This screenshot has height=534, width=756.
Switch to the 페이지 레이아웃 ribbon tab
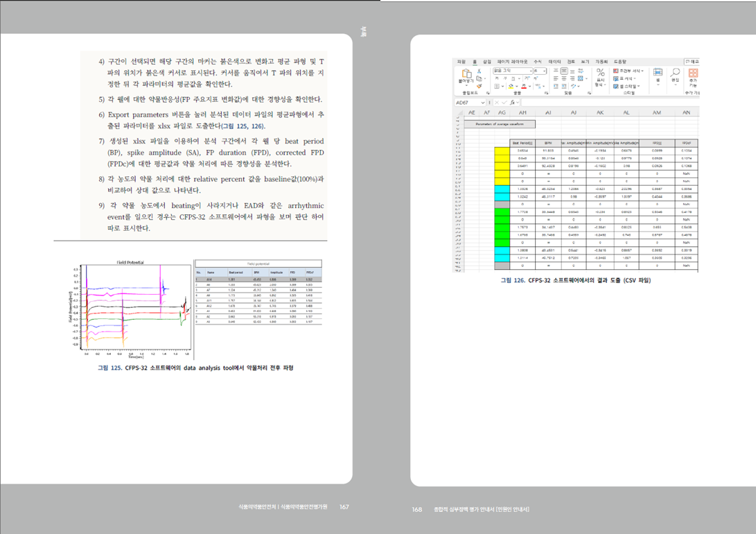pyautogui.click(x=512, y=62)
